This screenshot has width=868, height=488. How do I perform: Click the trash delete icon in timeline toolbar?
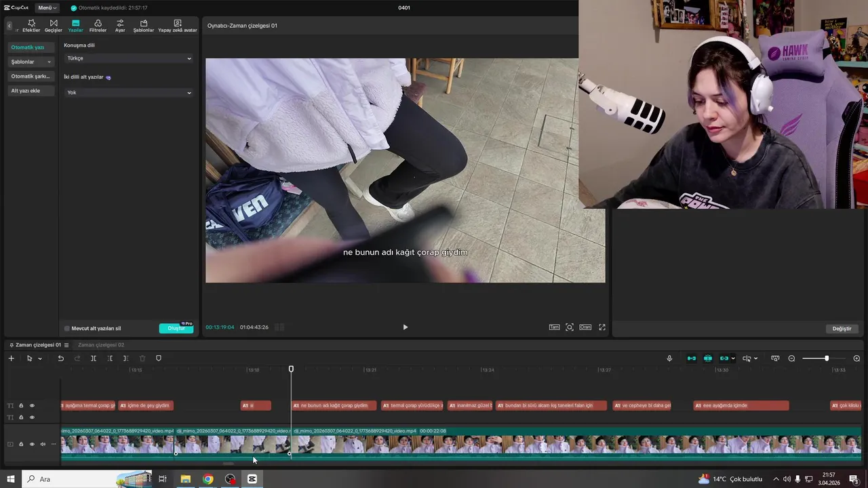click(142, 359)
